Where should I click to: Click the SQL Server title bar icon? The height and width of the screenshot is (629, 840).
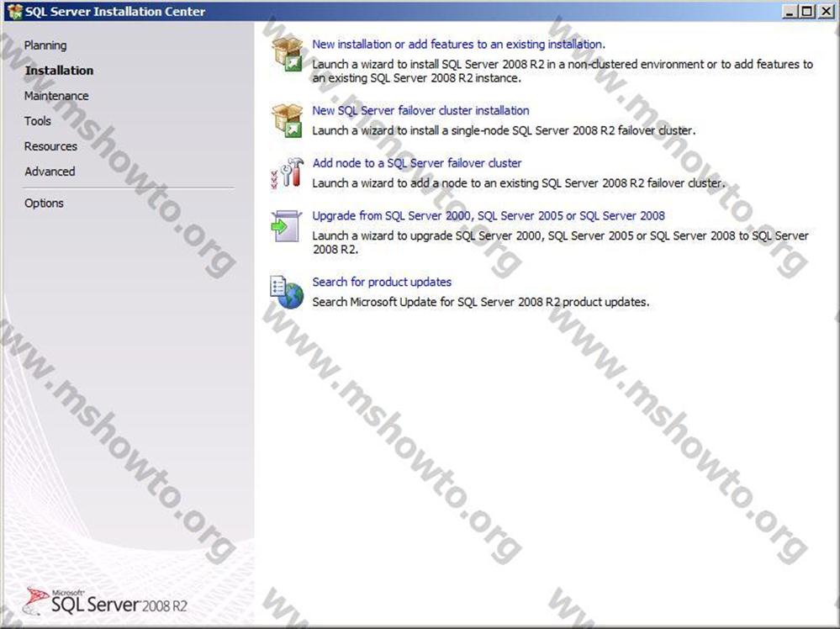(15, 11)
